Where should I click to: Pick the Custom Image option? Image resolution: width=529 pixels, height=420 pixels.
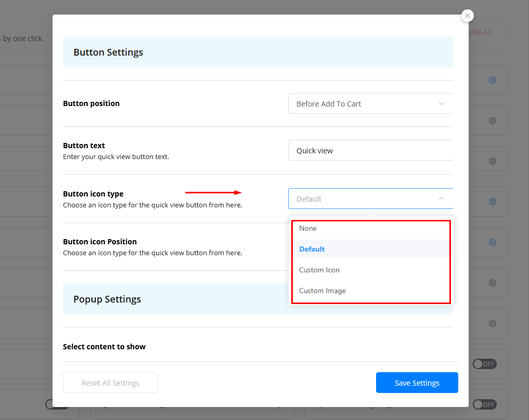(x=322, y=291)
